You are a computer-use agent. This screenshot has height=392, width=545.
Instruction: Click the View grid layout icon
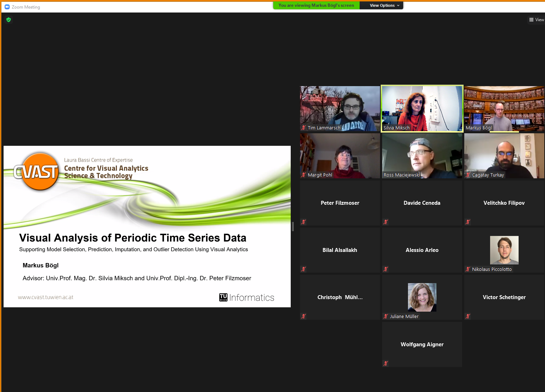531,20
